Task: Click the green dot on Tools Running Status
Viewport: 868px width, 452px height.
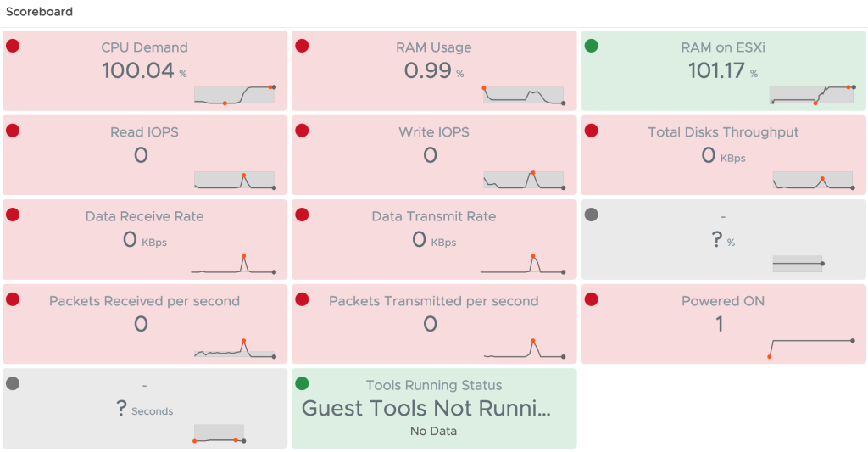Action: pyautogui.click(x=302, y=383)
